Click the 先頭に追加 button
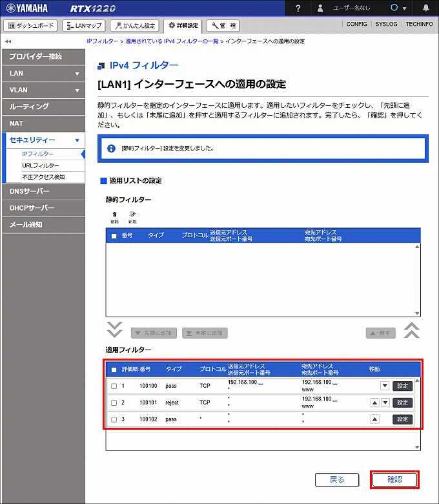The width and height of the screenshot is (439, 504). (x=154, y=333)
